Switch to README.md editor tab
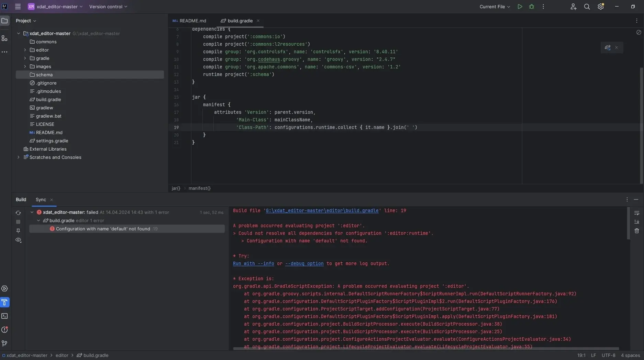Screen dimensions: 644x360 click(x=189, y=21)
